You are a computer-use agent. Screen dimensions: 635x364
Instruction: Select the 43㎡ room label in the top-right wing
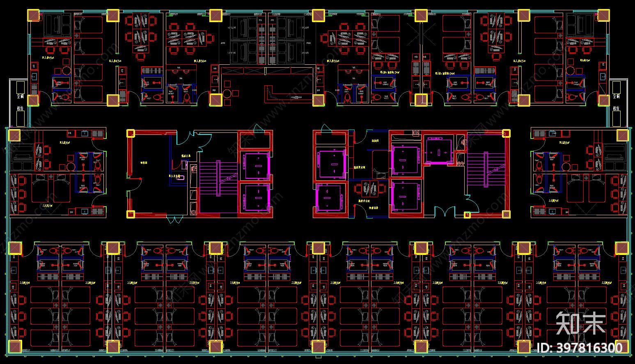pos(519,61)
